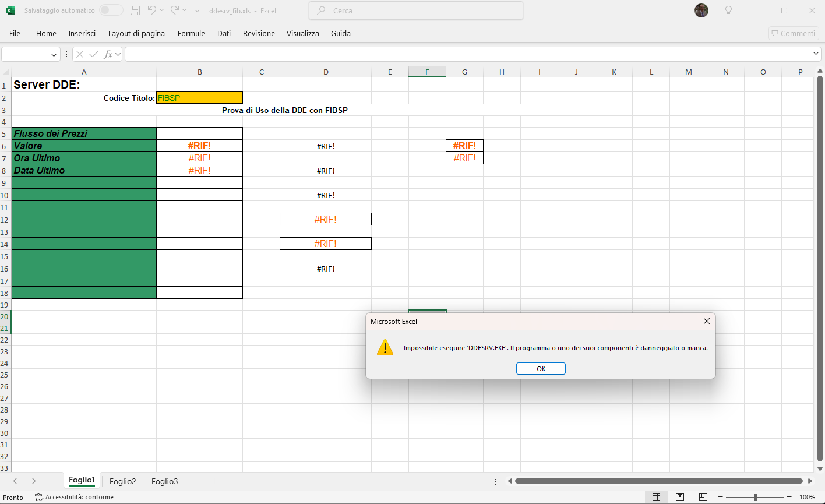Open the Undo history dropdown arrow
This screenshot has width=825, height=504.
pyautogui.click(x=162, y=10)
